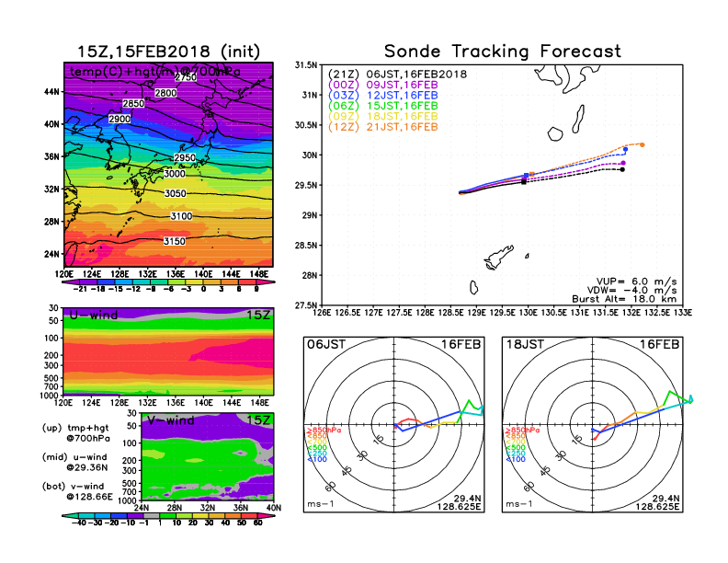The height and width of the screenshot is (563, 728).
Task: Click the "133E" longitude tick label on track map
Action: tap(683, 313)
